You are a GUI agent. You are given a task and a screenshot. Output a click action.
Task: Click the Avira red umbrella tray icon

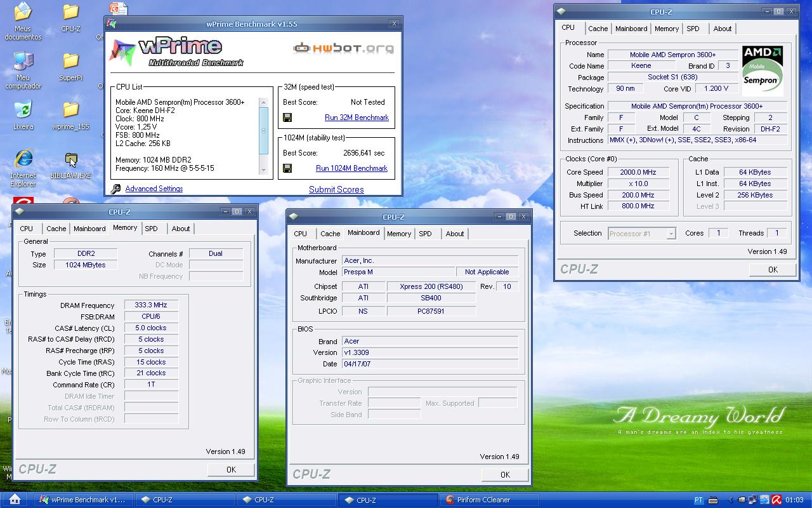(776, 500)
